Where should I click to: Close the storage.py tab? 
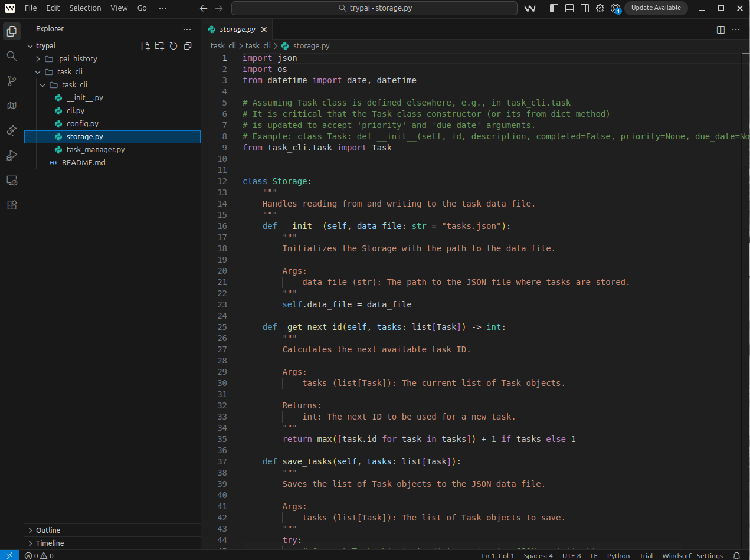pos(264,30)
